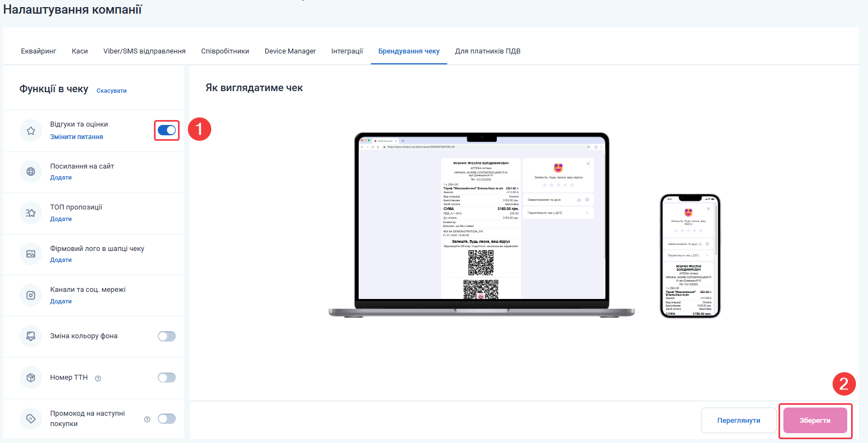Switch to the Каси tab
868x443 pixels.
pos(80,51)
